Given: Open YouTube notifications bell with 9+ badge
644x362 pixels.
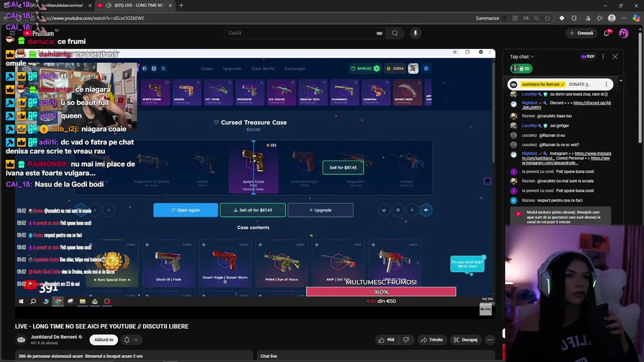Looking at the screenshot, I should coord(608,33).
